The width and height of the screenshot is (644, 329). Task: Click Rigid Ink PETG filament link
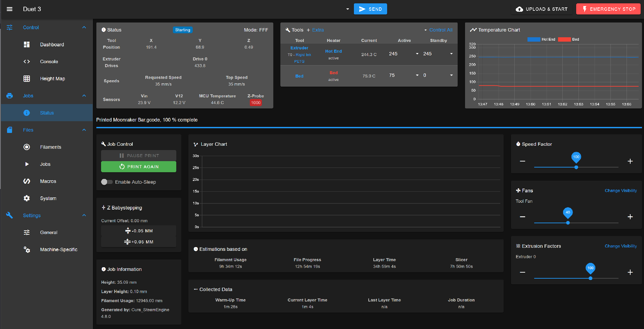coord(303,58)
